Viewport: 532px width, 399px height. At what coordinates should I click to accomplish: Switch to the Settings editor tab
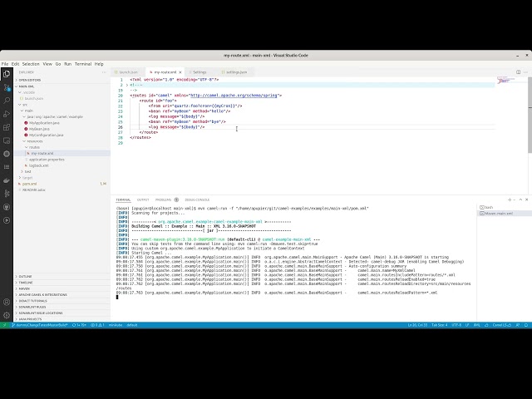[x=199, y=72]
